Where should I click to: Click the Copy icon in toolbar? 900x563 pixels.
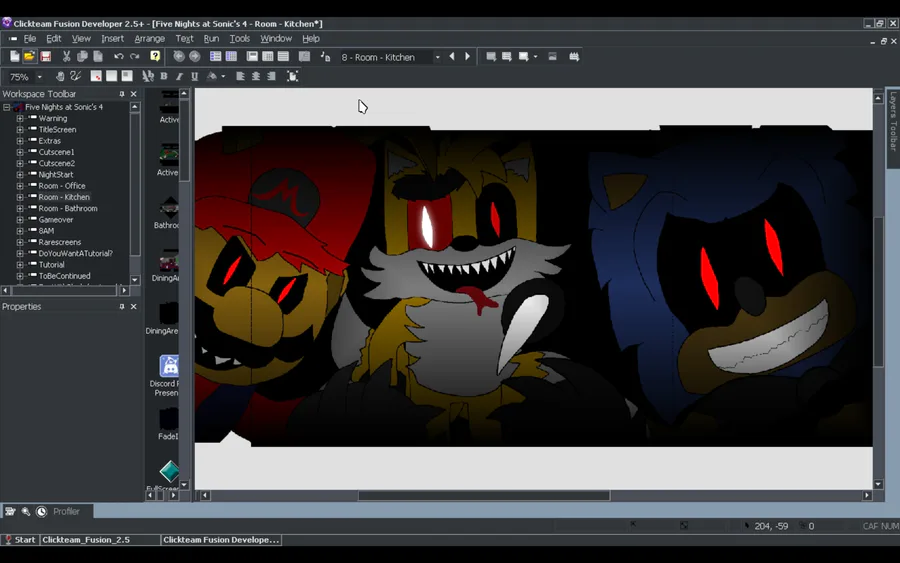point(82,56)
